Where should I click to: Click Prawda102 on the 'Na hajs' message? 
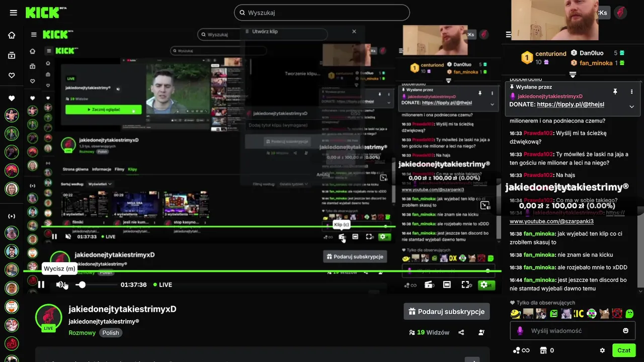(538, 175)
